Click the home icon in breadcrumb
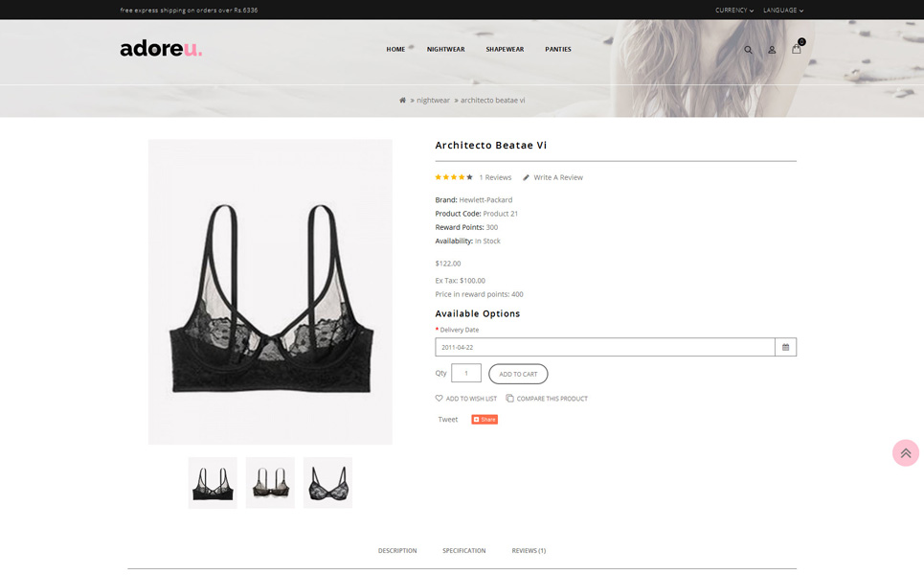This screenshot has width=924, height=575. [x=402, y=101]
